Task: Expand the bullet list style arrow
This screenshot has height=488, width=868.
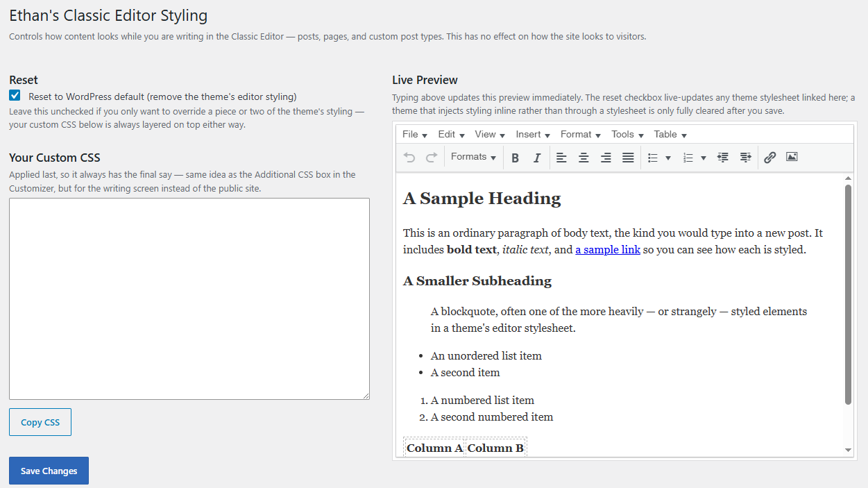Action: [x=668, y=158]
